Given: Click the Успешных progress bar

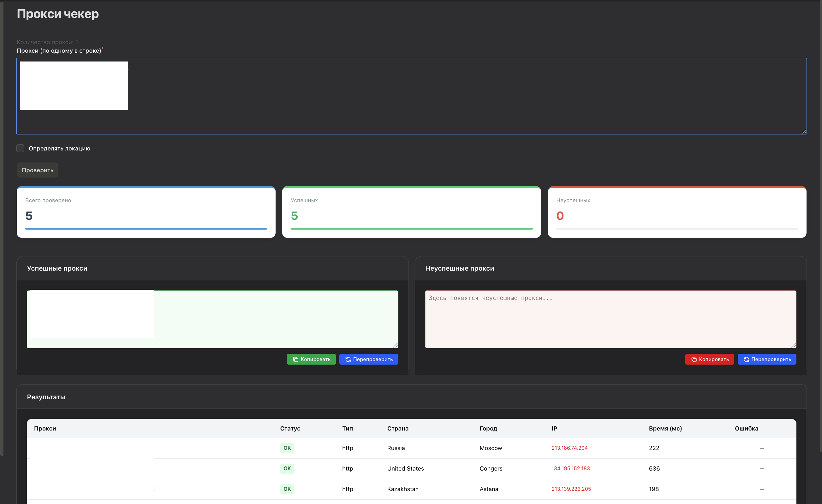Looking at the screenshot, I should click(x=411, y=229).
